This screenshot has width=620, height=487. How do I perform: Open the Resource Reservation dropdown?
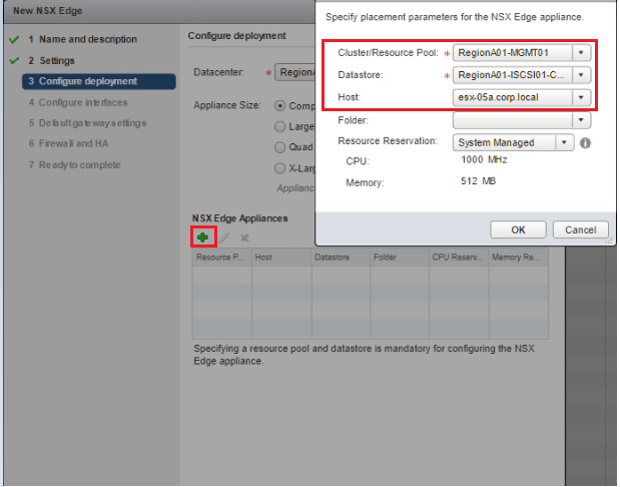(514, 143)
